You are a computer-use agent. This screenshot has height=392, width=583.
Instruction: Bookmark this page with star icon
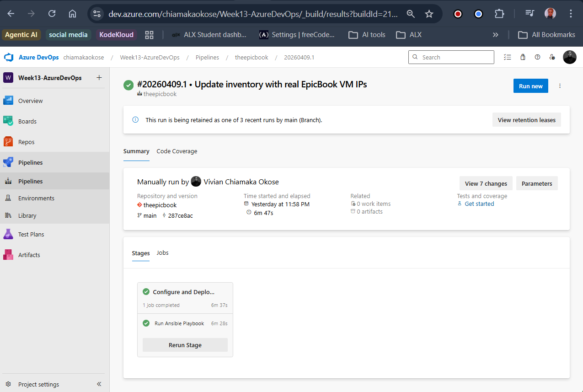pyautogui.click(x=429, y=14)
